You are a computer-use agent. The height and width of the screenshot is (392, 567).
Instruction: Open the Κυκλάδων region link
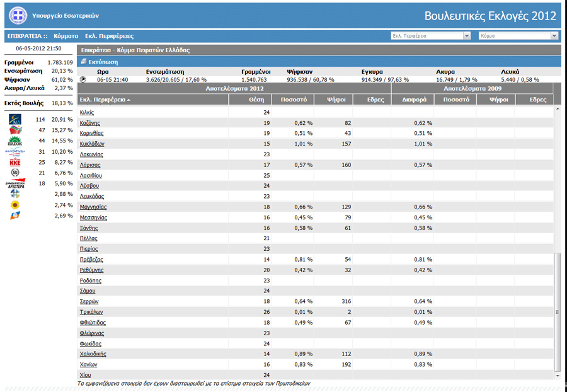pyautogui.click(x=92, y=144)
